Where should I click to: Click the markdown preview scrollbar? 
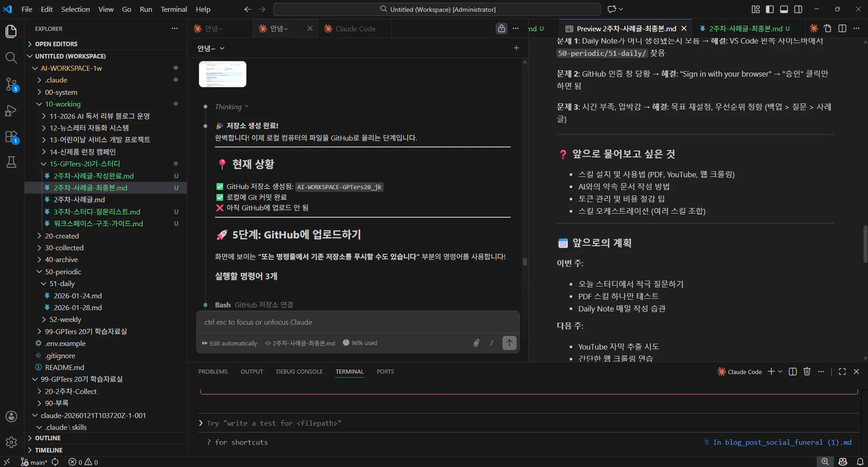pos(865,243)
